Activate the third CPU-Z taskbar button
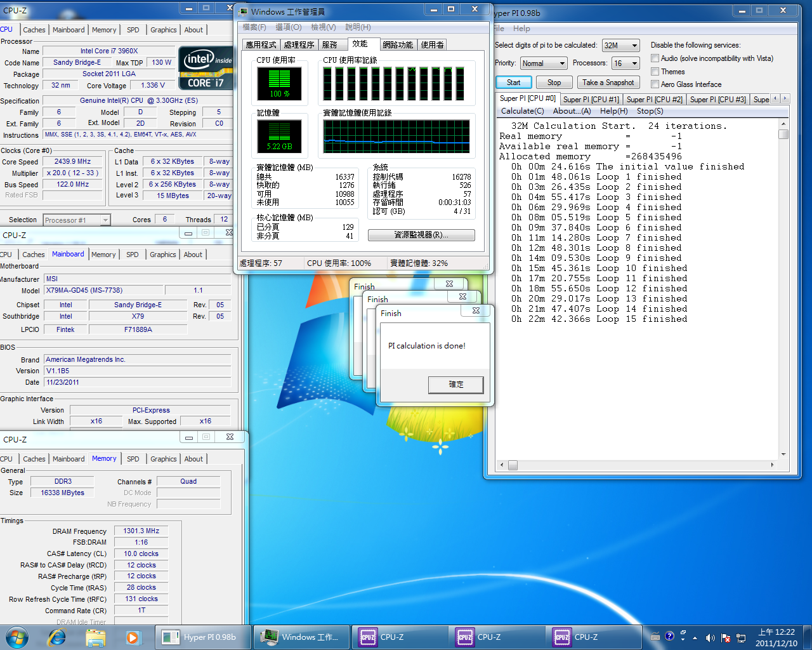 594,637
